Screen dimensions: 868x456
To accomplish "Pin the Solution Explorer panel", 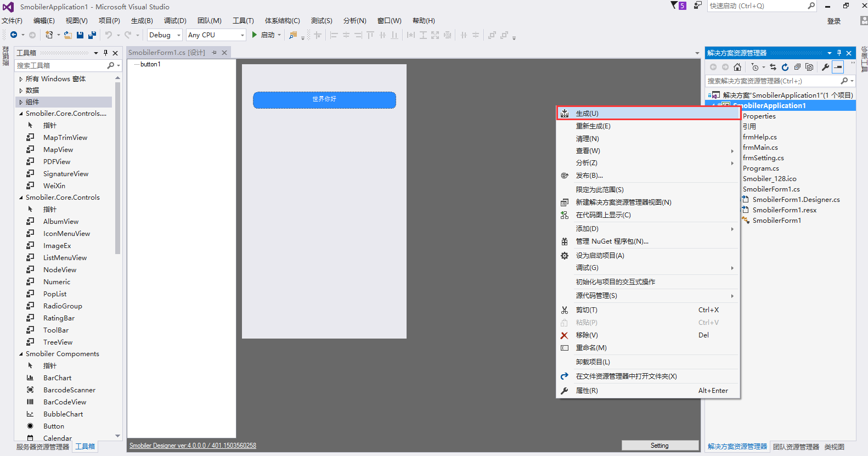I will (839, 53).
